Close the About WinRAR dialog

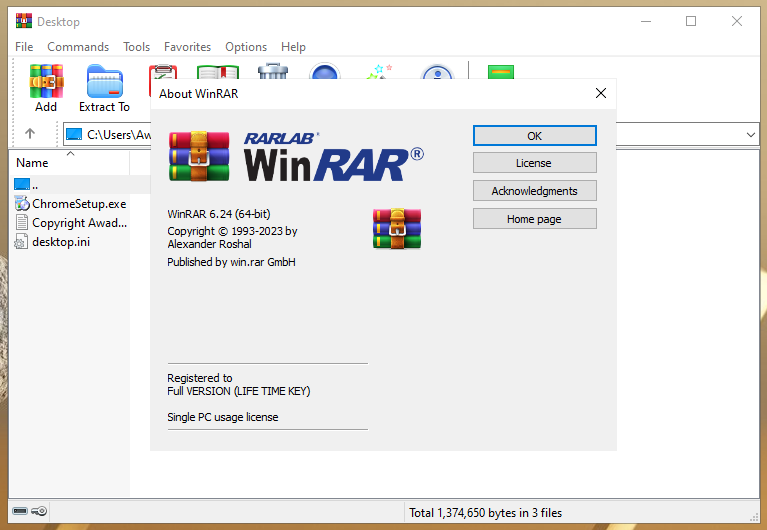click(601, 93)
